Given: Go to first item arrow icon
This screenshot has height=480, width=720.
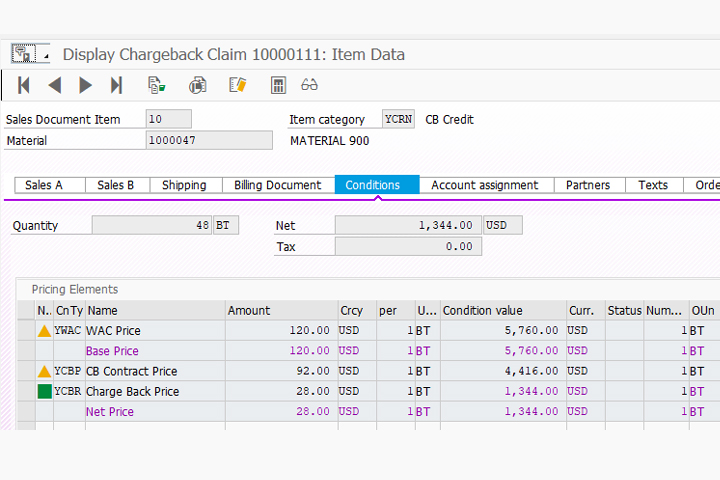Looking at the screenshot, I should point(24,85).
